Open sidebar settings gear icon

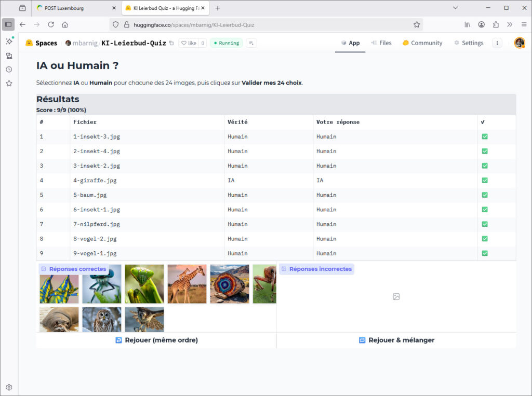click(x=9, y=387)
